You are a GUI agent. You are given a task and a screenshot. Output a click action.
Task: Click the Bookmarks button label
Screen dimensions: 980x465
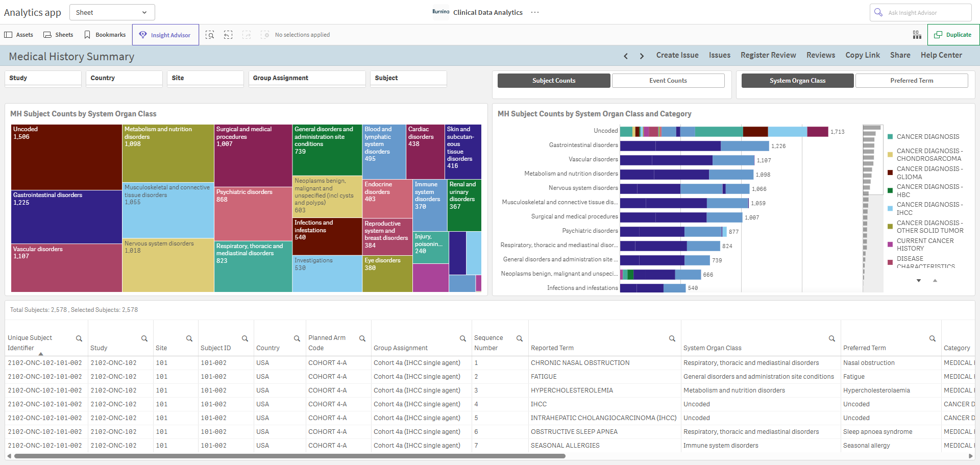[111, 35]
